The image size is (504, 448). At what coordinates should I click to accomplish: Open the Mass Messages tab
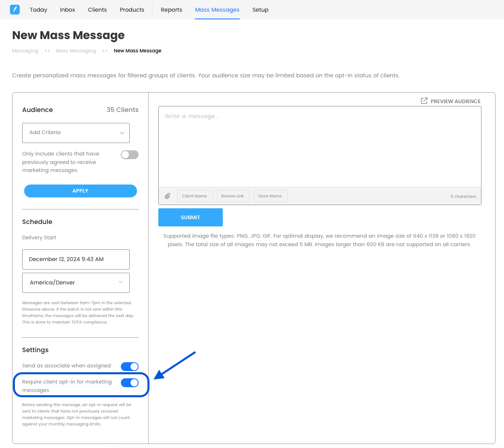pyautogui.click(x=217, y=10)
